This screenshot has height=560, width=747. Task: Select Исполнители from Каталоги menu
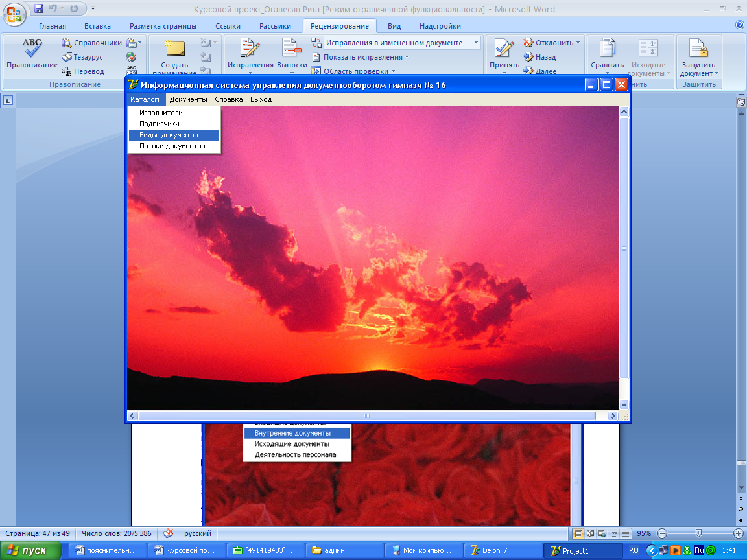point(174,113)
